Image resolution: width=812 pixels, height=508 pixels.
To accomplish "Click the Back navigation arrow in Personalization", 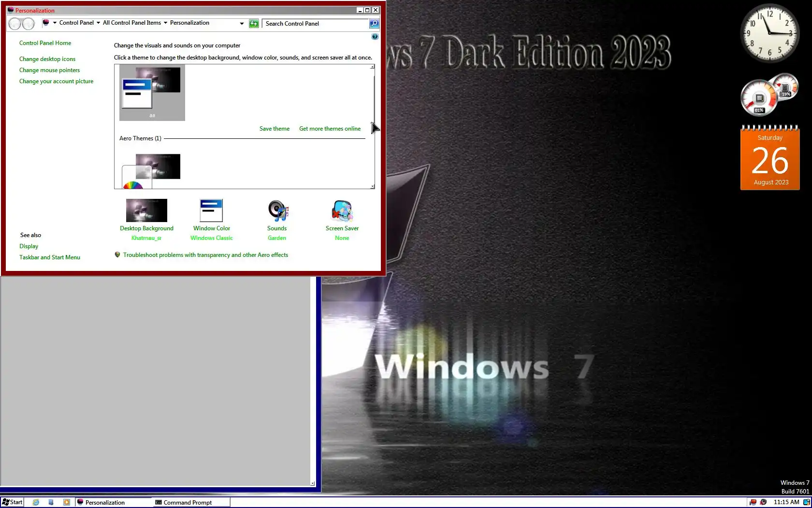I will pos(15,24).
